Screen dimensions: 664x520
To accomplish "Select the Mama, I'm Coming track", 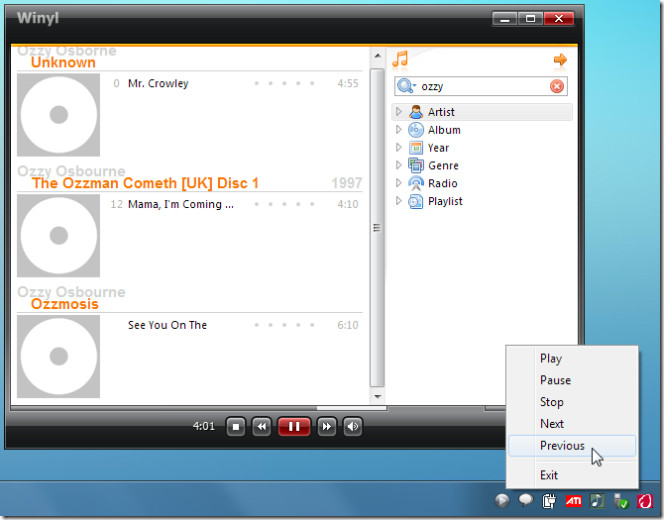I will click(181, 204).
